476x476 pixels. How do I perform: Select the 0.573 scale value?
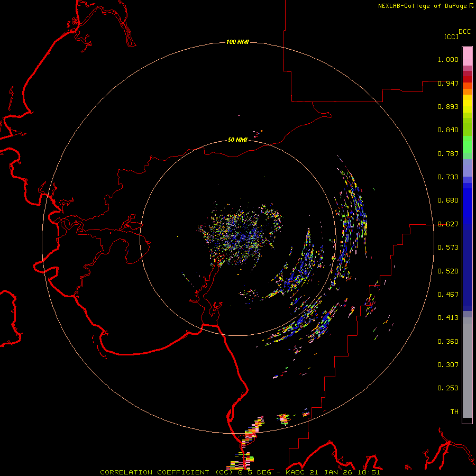(448, 248)
